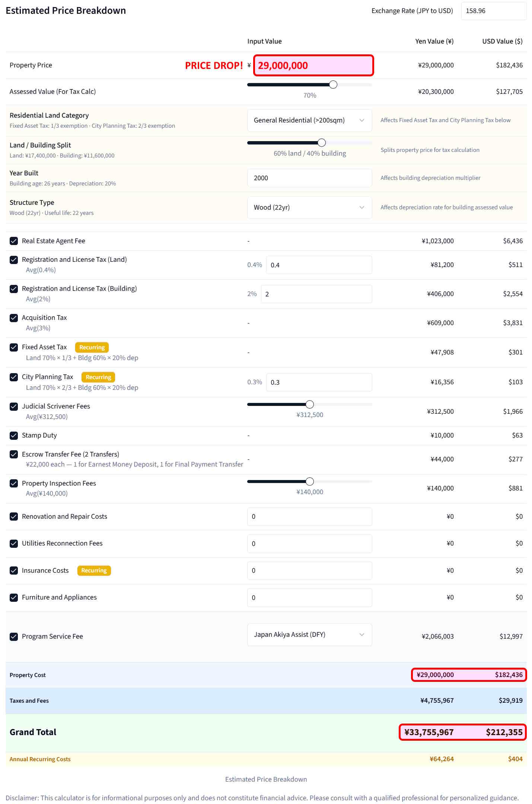The image size is (532, 804).
Task: Toggle the Insurance Costs checkbox
Action: 14,571
